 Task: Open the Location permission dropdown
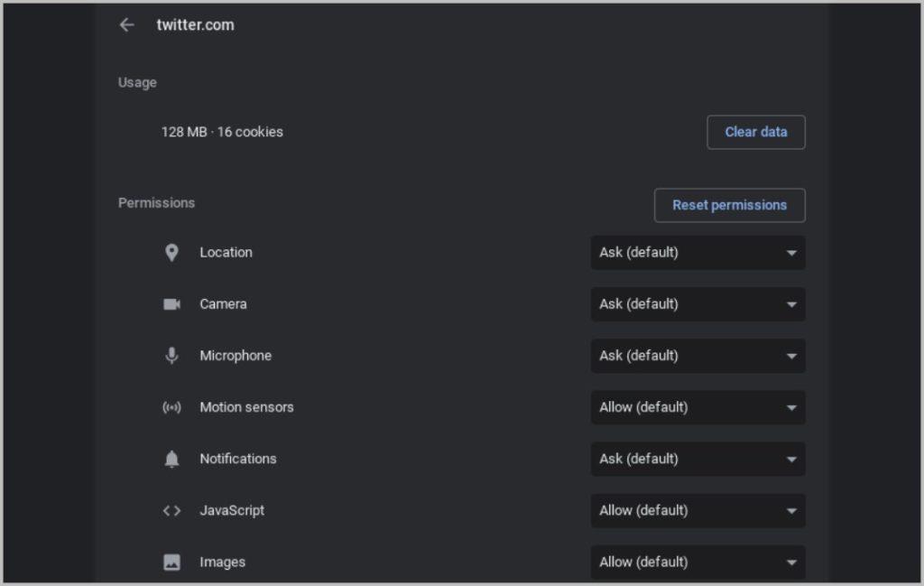[x=698, y=253]
